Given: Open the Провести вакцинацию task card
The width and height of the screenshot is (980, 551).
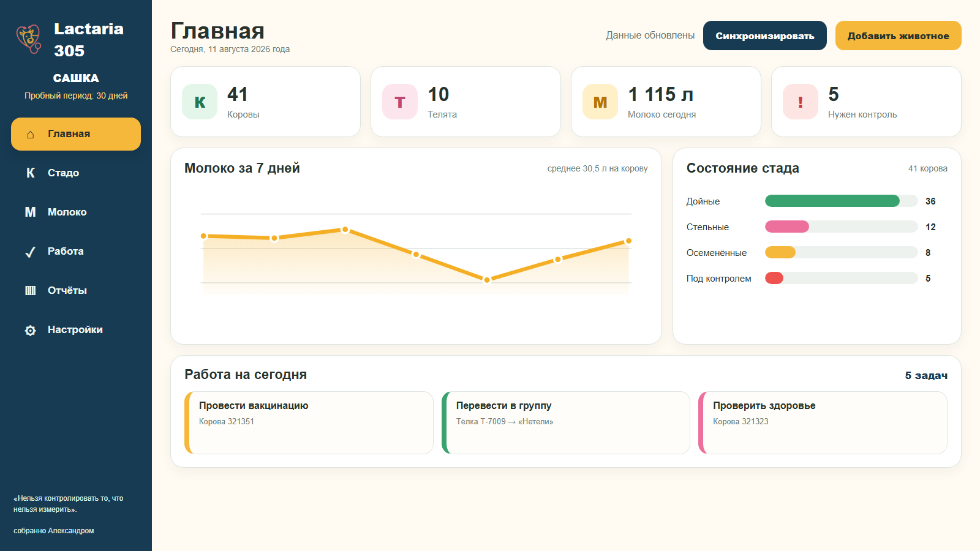Looking at the screenshot, I should (x=309, y=422).
